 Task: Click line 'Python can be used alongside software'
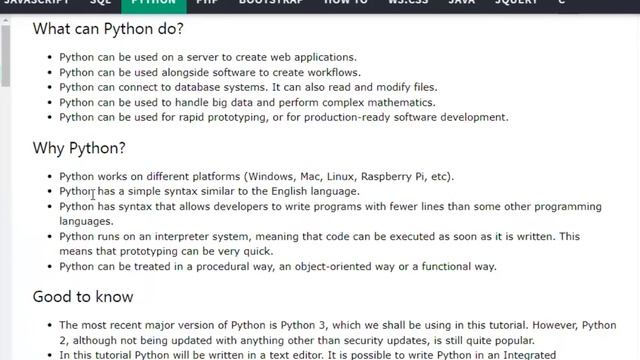(x=210, y=72)
